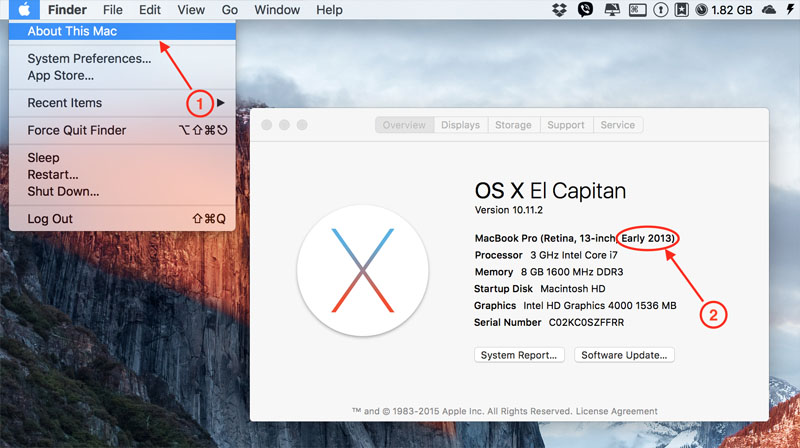Expand the Recent Items submenu arrow
This screenshot has width=800, height=448.
(x=220, y=103)
